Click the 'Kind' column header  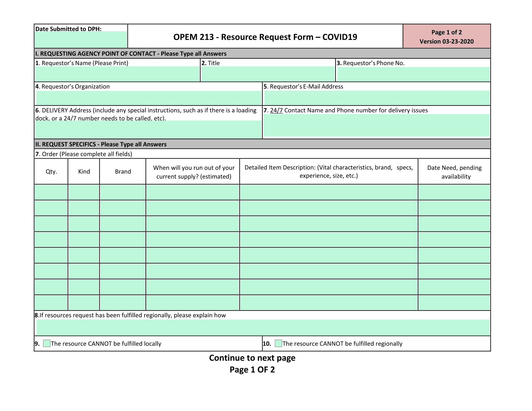[84, 171]
